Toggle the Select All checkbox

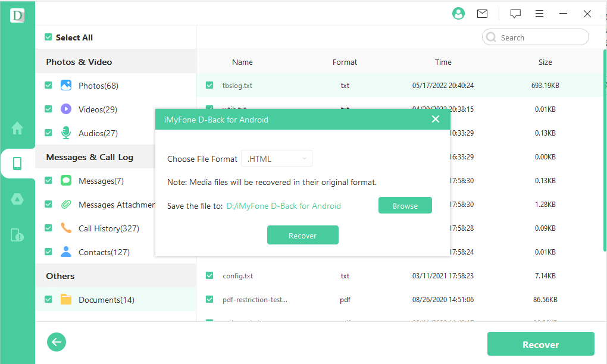coord(48,37)
